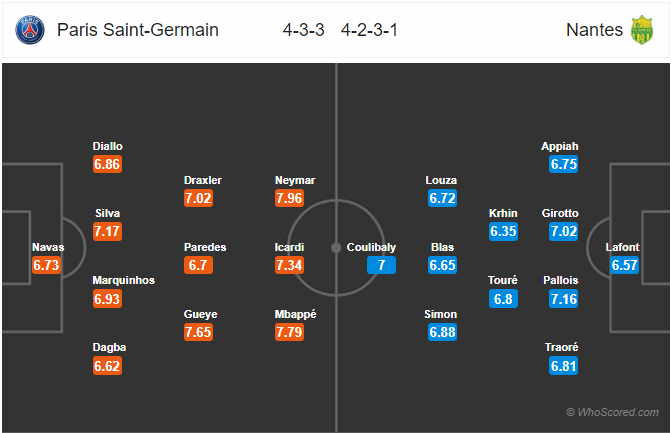Open the WhoScored.com watermark link
Viewport: 671px width, 433px height.
point(612,412)
